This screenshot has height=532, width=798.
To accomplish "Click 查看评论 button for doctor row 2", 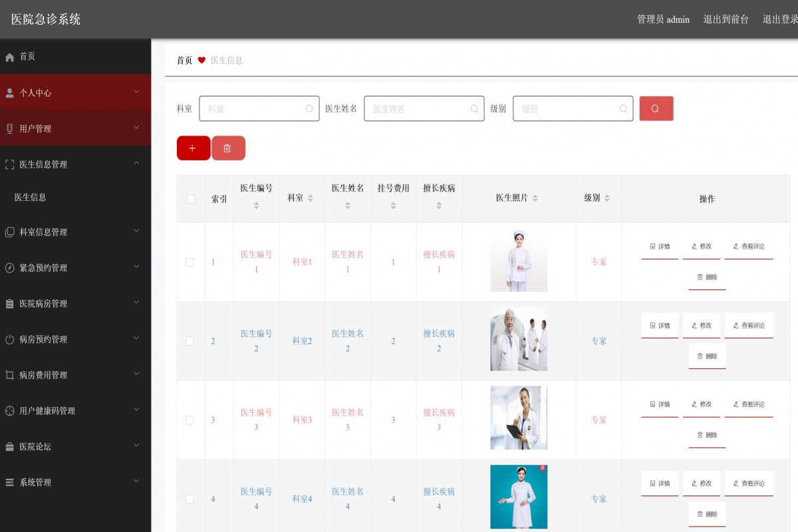I will pos(749,325).
